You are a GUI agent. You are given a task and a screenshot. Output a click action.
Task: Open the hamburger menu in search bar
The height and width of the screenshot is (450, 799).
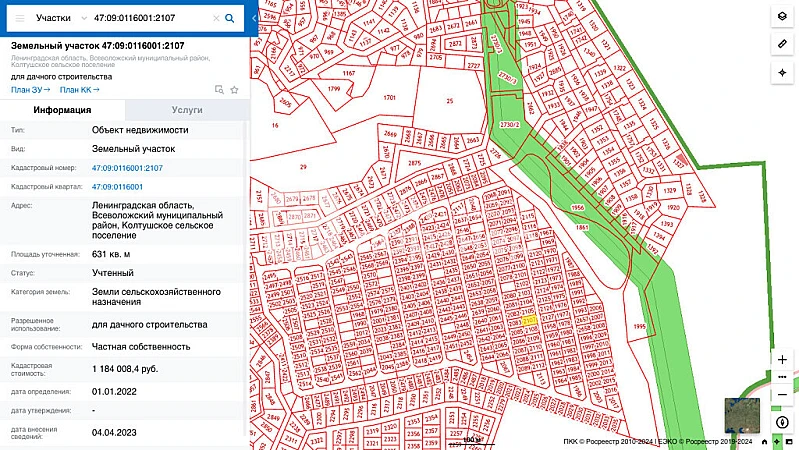[19, 18]
